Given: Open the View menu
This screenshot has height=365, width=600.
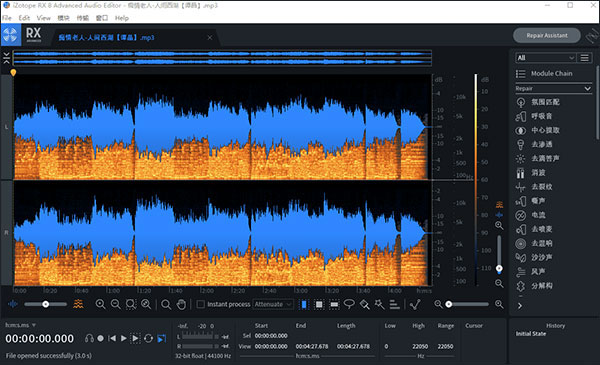Looking at the screenshot, I should pos(43,18).
